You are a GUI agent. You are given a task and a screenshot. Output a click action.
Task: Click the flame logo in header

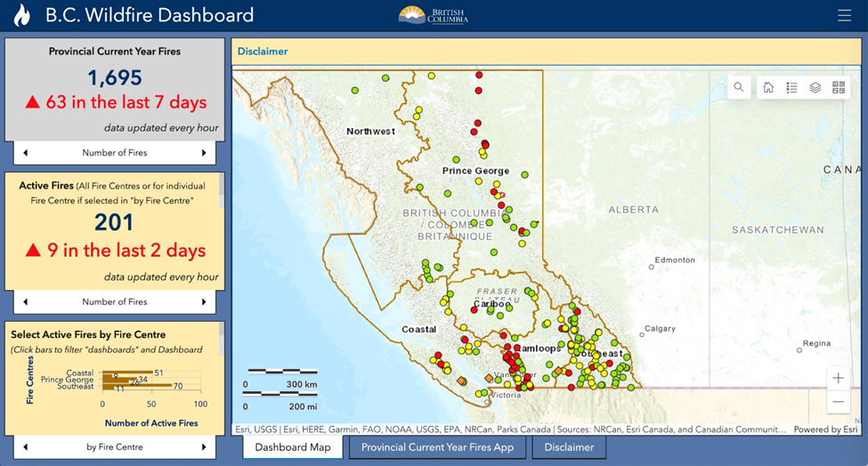pyautogui.click(x=22, y=15)
